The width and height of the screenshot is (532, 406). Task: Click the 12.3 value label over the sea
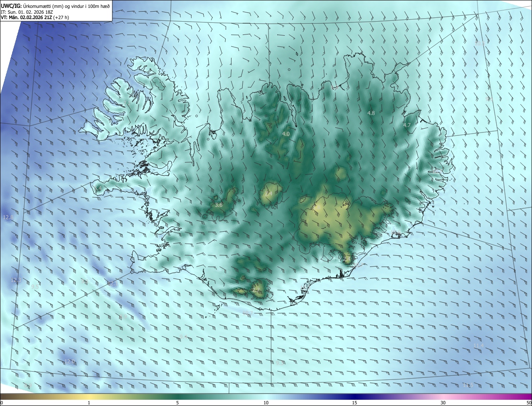[x=16, y=280]
